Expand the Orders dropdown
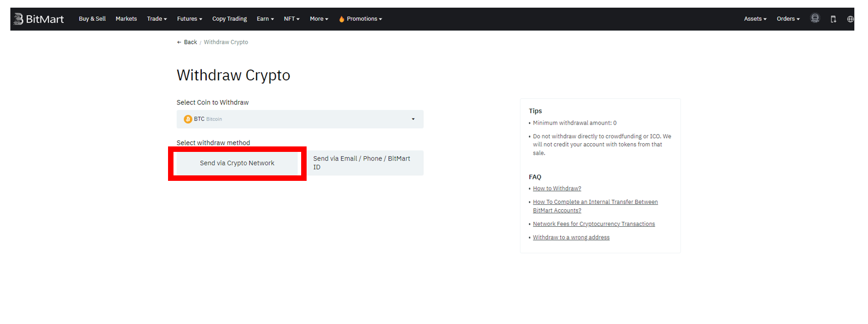Image resolution: width=868 pixels, height=324 pixels. coord(788,19)
